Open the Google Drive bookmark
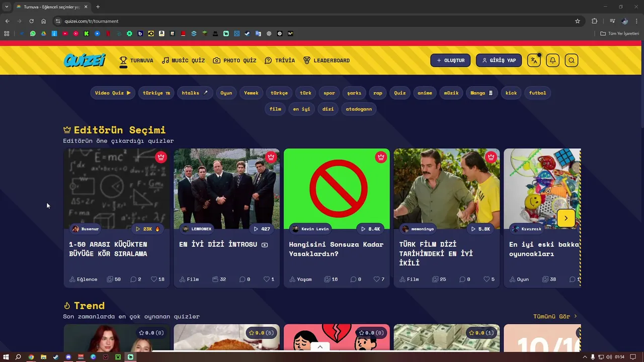Image resolution: width=644 pixels, height=362 pixels. 43,34
